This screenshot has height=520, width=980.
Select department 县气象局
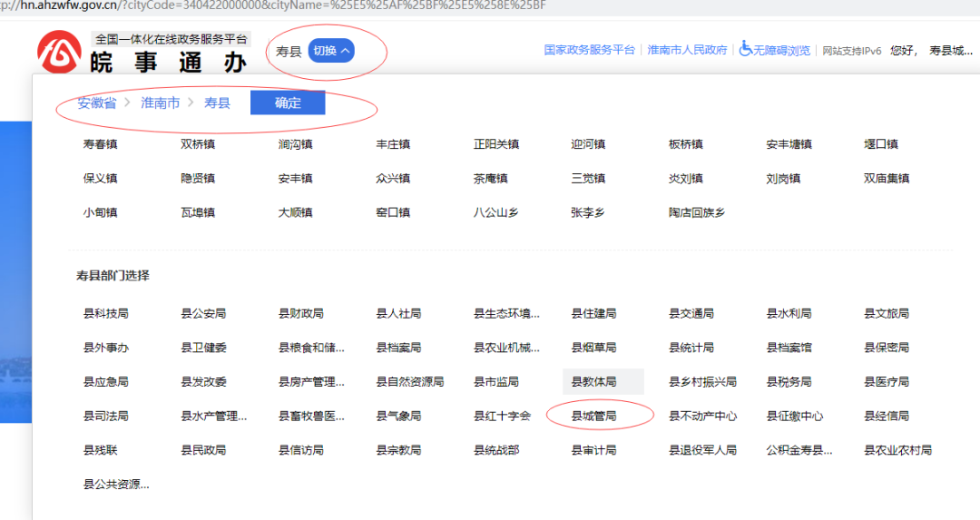coord(398,417)
